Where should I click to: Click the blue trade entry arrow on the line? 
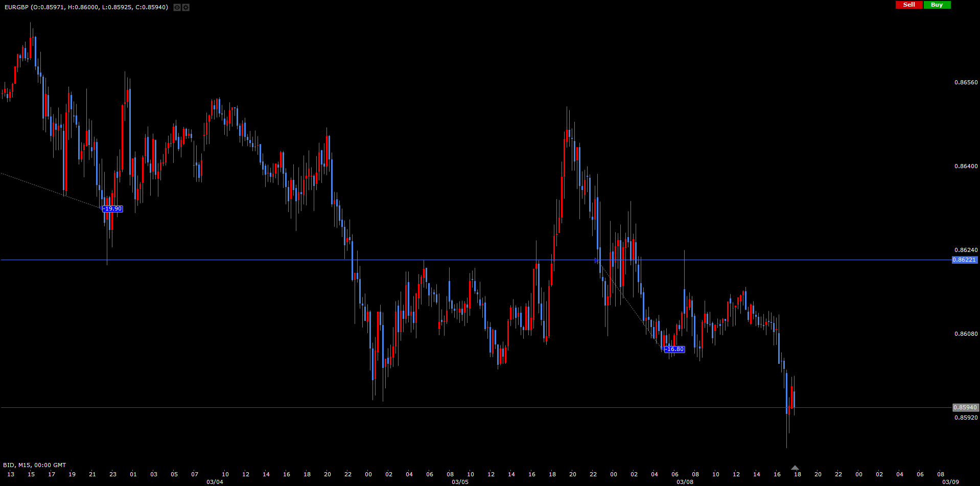coord(596,261)
